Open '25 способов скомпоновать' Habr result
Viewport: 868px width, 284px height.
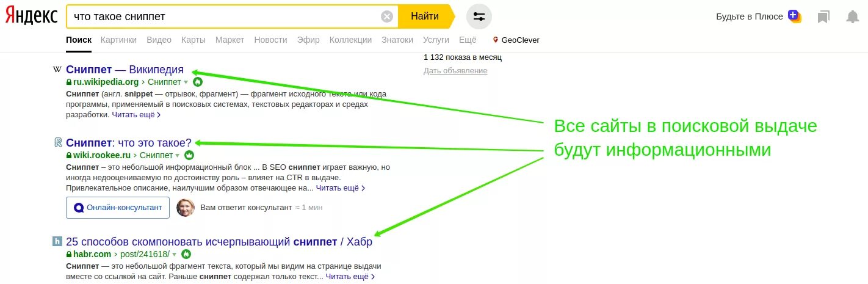pos(219,241)
